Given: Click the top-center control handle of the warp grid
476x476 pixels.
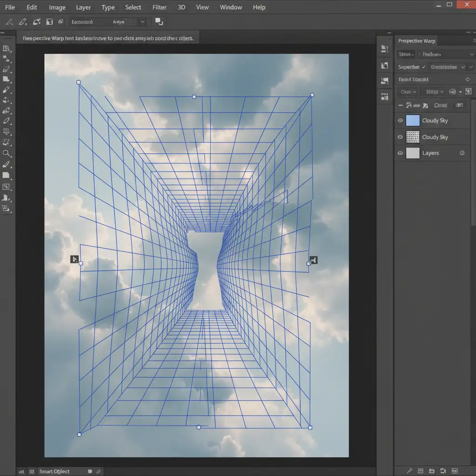Looking at the screenshot, I should pos(194,97).
